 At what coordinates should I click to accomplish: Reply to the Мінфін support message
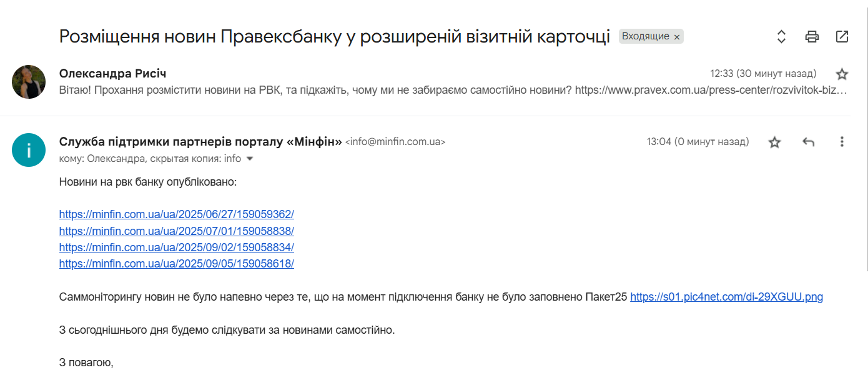(x=808, y=142)
